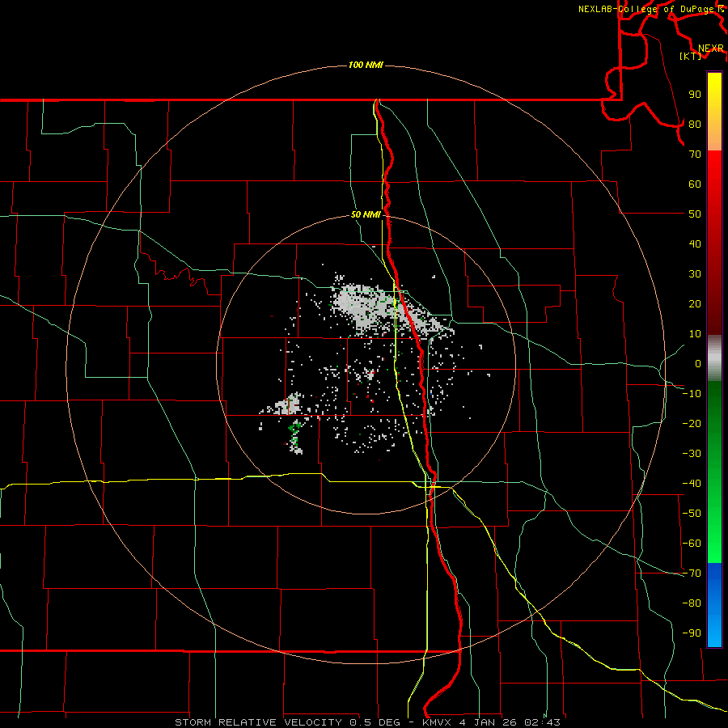Image resolution: width=728 pixels, height=728 pixels.
Task: Click the 100 NMI range ring label
Action: coord(366,65)
